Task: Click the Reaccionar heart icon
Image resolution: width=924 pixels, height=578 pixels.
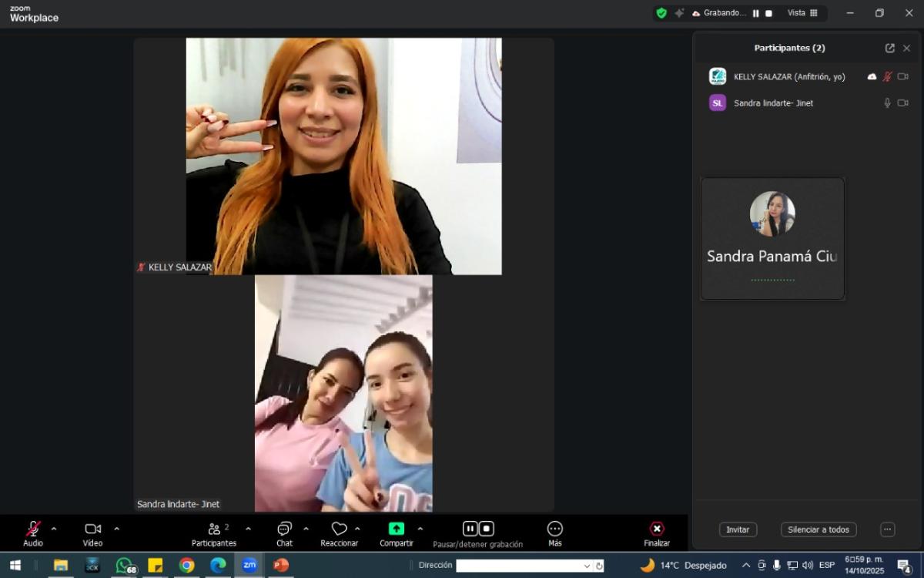Action: point(339,529)
